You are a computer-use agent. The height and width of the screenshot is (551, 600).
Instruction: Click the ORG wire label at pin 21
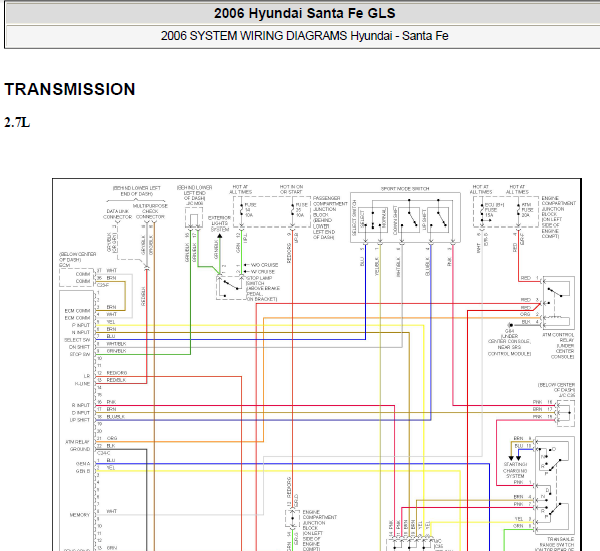[112, 439]
